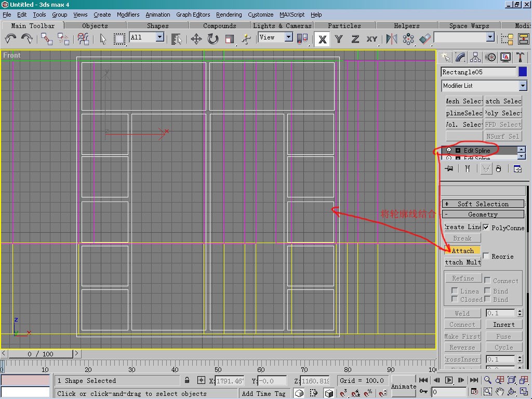Activate the Pan hand viewport tool
Viewport: 532px width, 399px height.
(x=500, y=392)
